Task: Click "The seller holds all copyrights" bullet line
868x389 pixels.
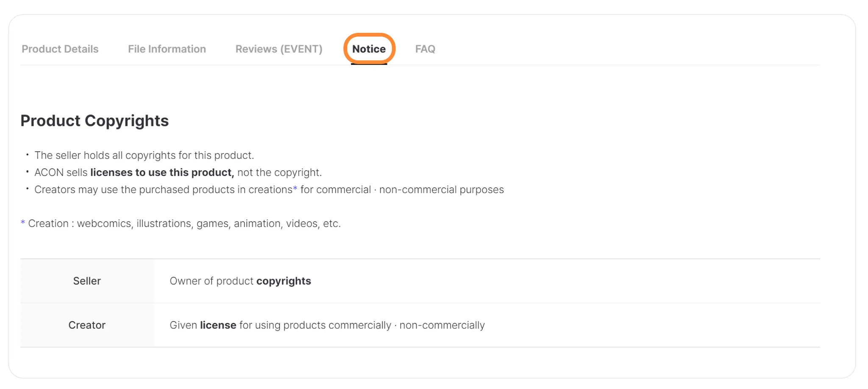Action: pos(144,156)
